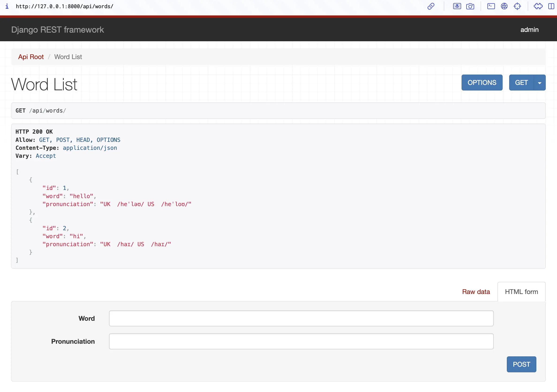557x392 pixels.
Task: Click the Word field label
Action: click(87, 318)
